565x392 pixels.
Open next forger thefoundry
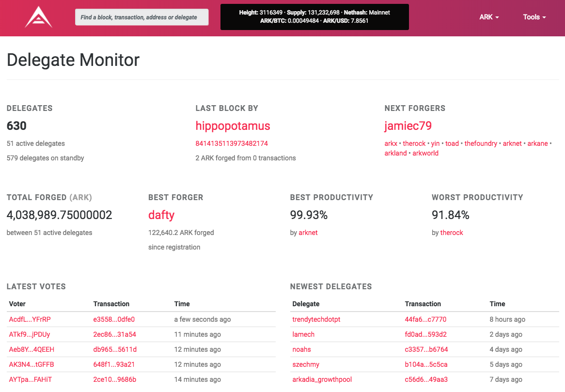[x=481, y=143]
